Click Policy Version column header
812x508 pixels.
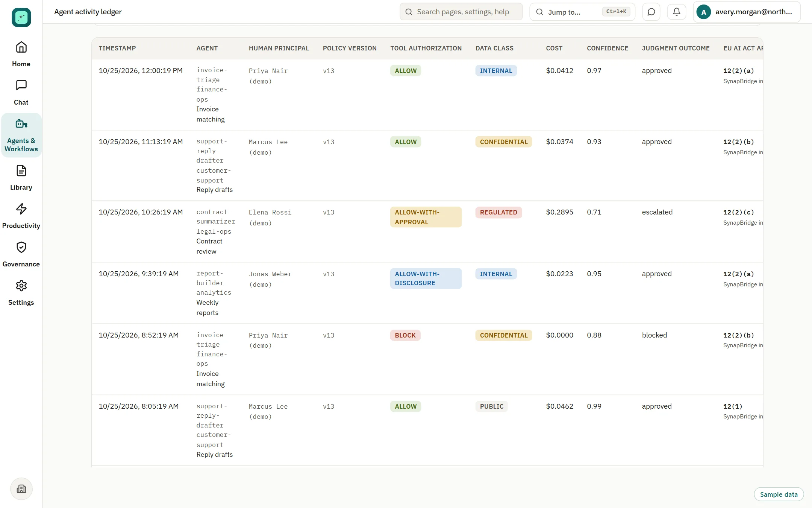350,48
